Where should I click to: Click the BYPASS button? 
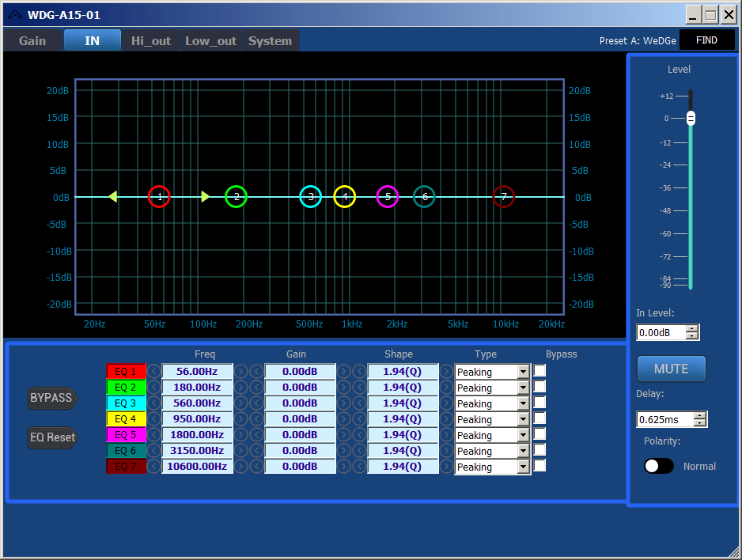point(52,398)
